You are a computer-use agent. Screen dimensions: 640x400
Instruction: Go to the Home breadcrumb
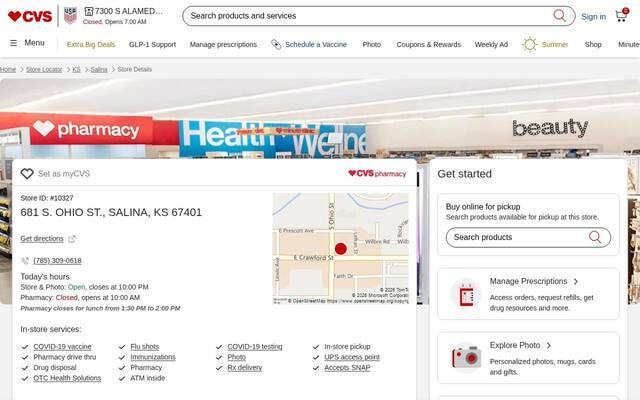point(8,69)
